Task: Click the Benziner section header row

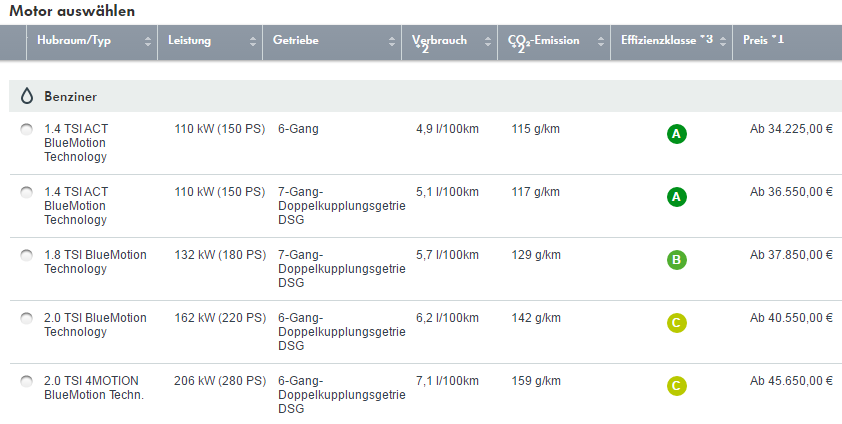Action: [420, 96]
